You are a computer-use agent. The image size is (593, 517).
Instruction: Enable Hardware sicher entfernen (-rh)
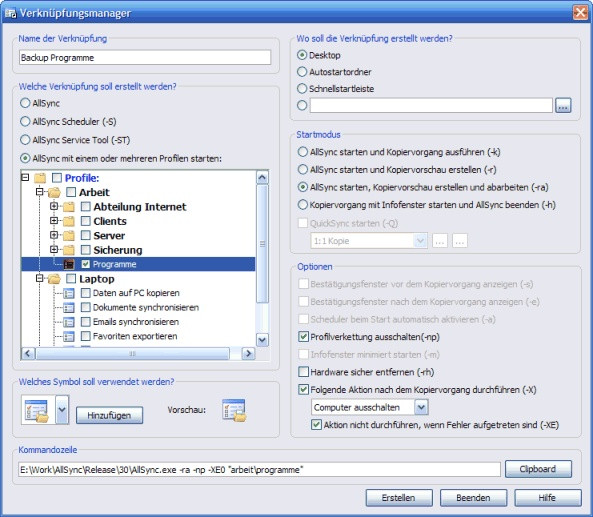(x=303, y=372)
